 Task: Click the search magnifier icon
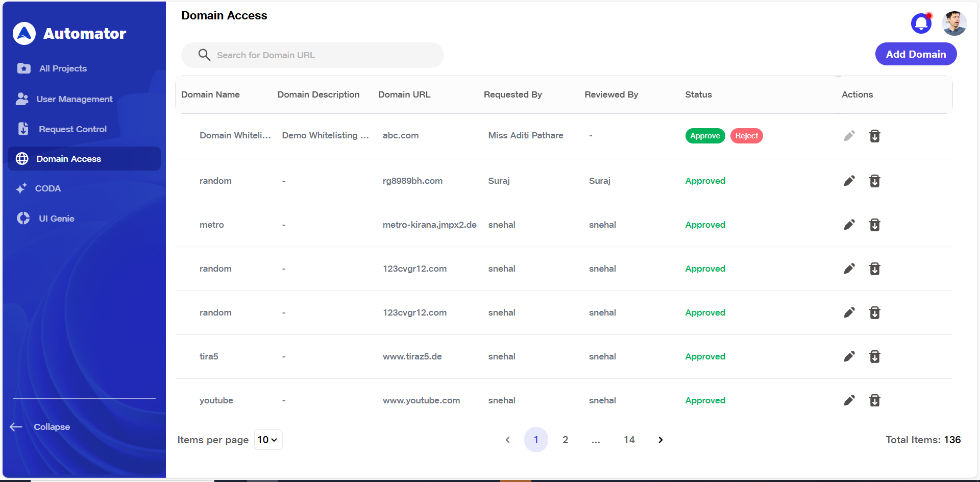pyautogui.click(x=204, y=55)
